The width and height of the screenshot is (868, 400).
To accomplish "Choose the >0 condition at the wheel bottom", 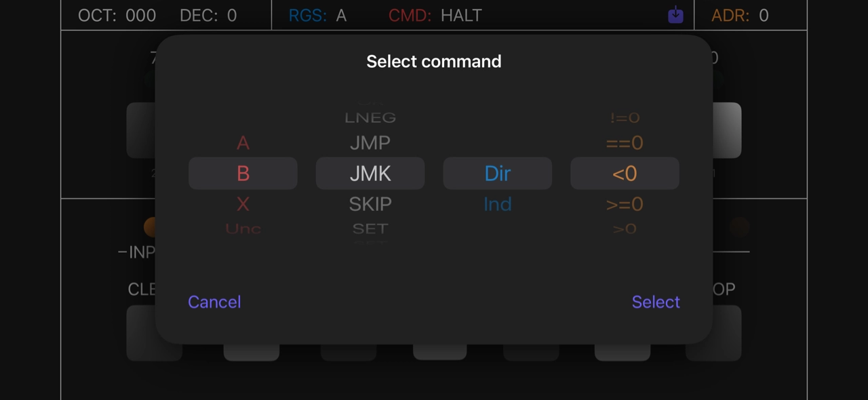I will pos(625,228).
